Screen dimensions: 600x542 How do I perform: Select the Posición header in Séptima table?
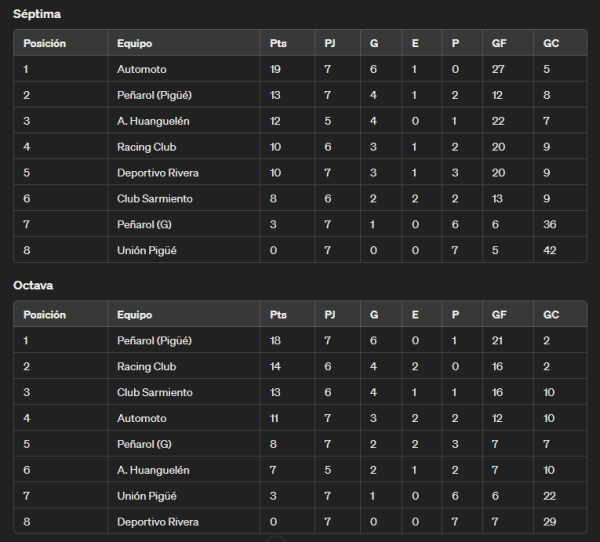click(44, 43)
